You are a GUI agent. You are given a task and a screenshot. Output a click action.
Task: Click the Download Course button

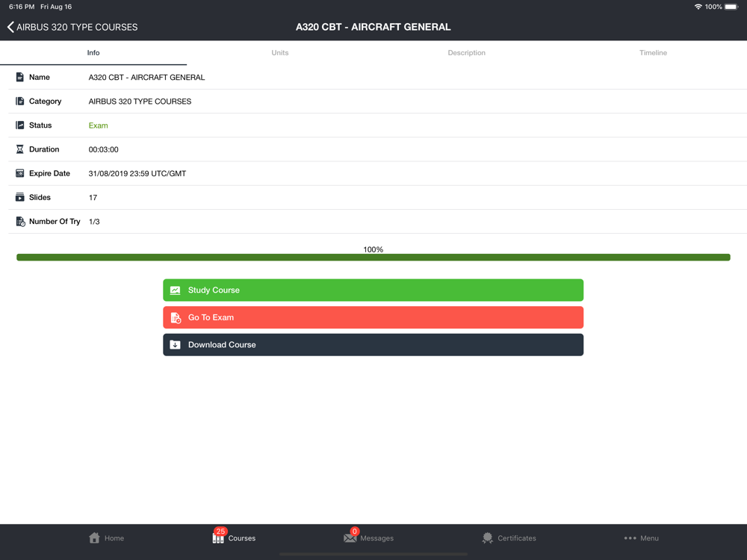373,345
